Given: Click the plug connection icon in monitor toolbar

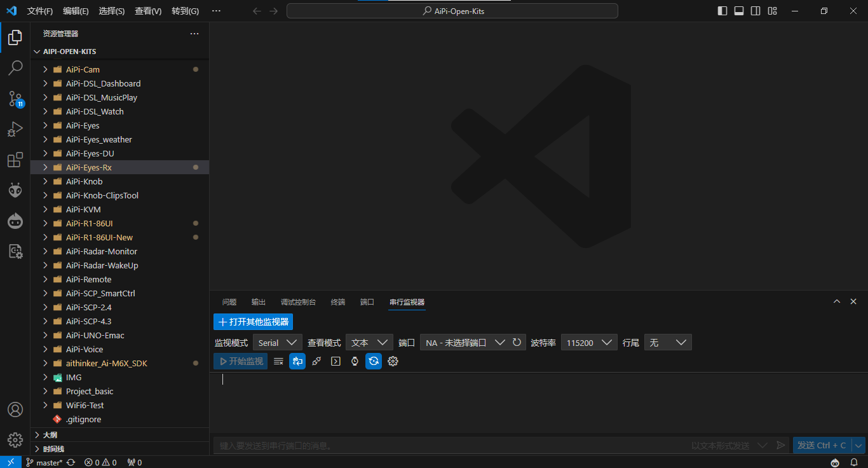Looking at the screenshot, I should (x=316, y=361).
